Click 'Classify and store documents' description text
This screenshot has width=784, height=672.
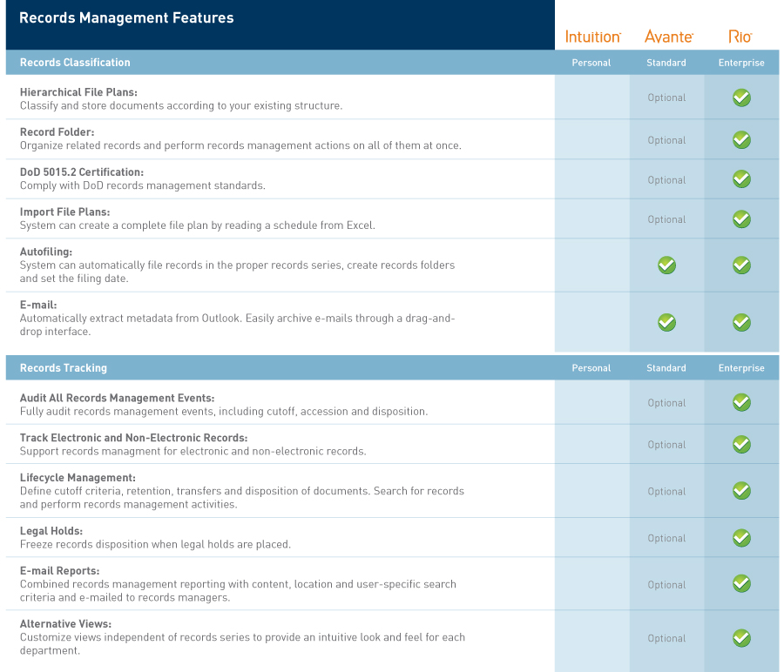(x=181, y=106)
